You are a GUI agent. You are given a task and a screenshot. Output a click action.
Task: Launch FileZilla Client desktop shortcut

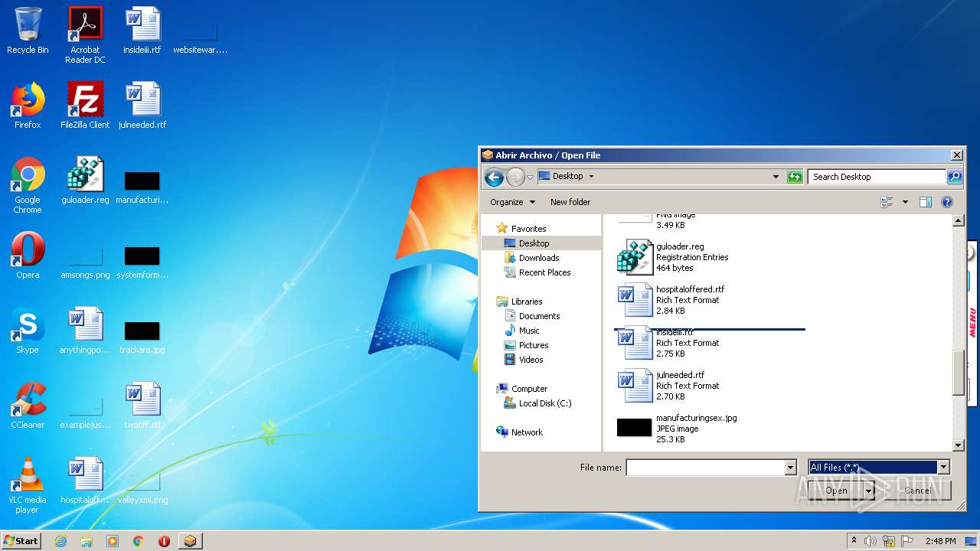[x=85, y=106]
